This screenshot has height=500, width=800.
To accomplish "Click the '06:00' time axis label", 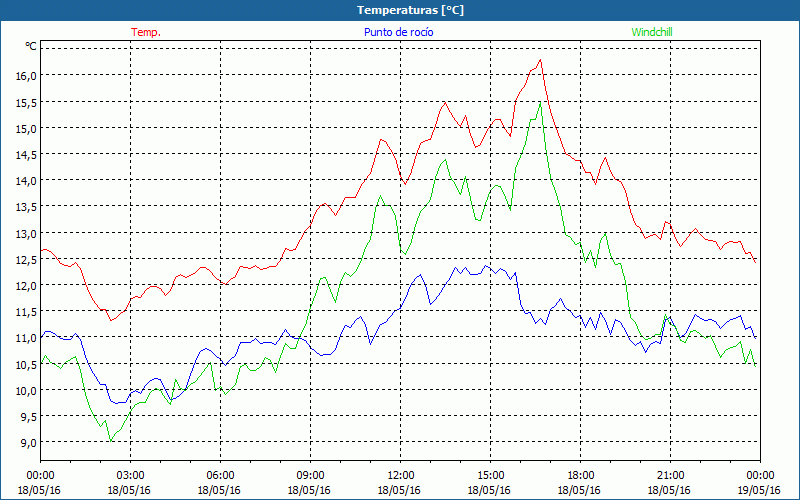I will [x=220, y=475].
